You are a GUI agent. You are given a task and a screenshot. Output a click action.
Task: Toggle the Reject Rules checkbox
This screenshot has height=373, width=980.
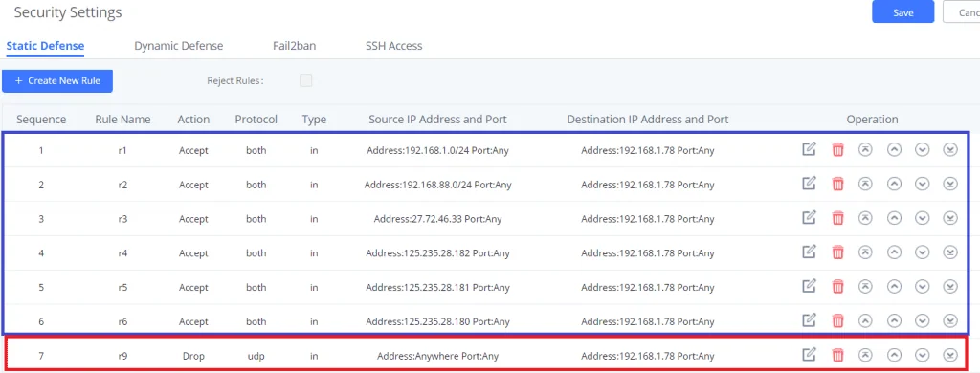point(305,80)
